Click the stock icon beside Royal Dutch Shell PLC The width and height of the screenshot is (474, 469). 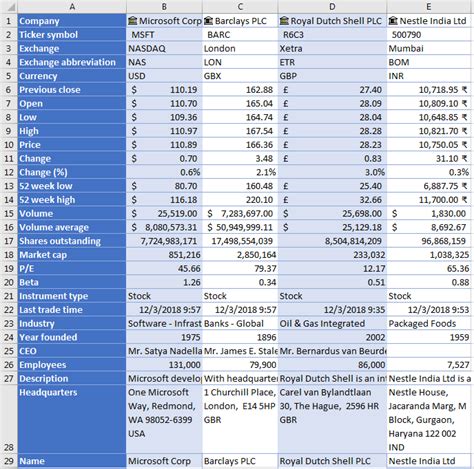(284, 21)
